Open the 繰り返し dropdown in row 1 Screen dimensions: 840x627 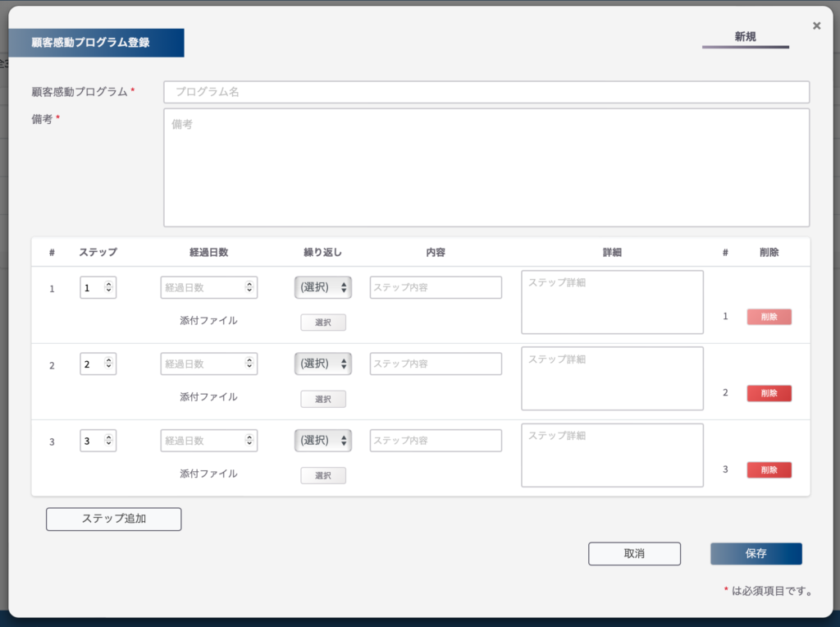point(323,287)
